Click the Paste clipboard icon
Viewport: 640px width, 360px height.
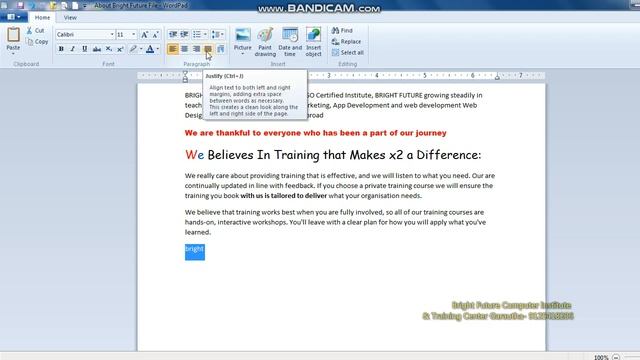13,34
